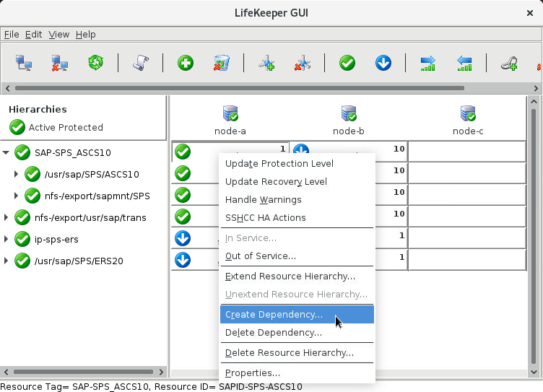Image resolution: width=543 pixels, height=392 pixels.
Task: Choose Handle Warnings from context menu
Action: pyautogui.click(x=297, y=199)
